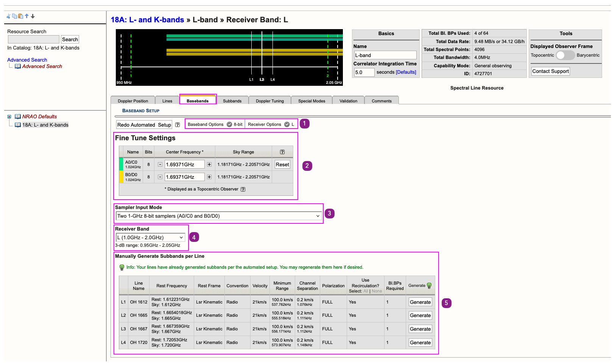
Task: Open help icon beside Redo Automated Setup
Action: (177, 125)
